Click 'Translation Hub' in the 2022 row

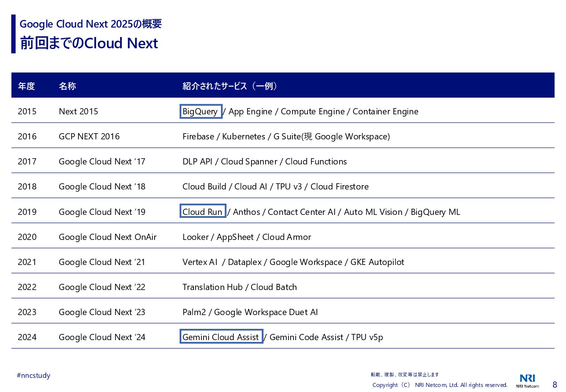pyautogui.click(x=213, y=287)
